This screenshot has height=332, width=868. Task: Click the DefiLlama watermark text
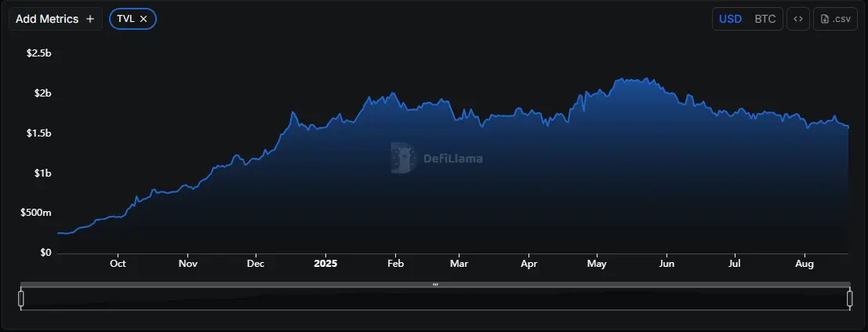(452, 159)
